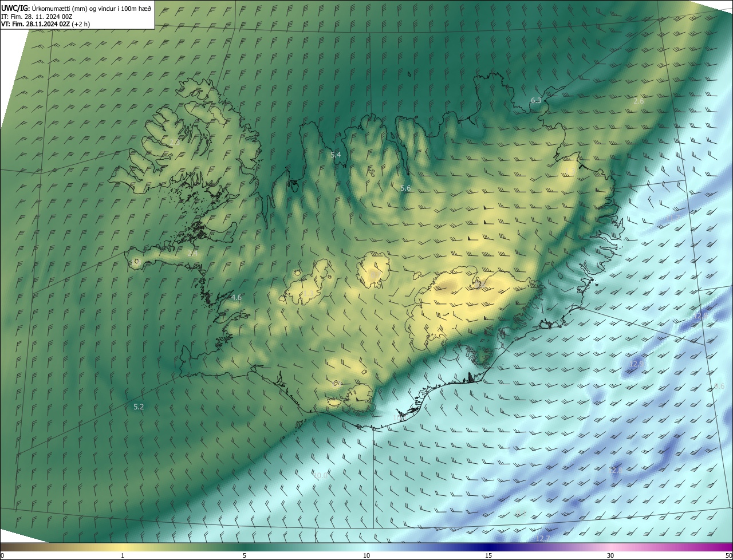The image size is (733, 560).
Task: Click the title "UWC/IG: Úrkomumætti (mm) og vindur"
Action: coord(76,8)
